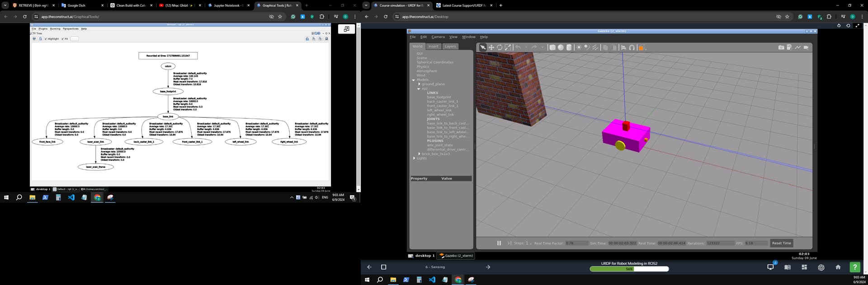Click the snap magnet tool in Gazebo
Viewport: 868px width, 285px height.
[632, 47]
